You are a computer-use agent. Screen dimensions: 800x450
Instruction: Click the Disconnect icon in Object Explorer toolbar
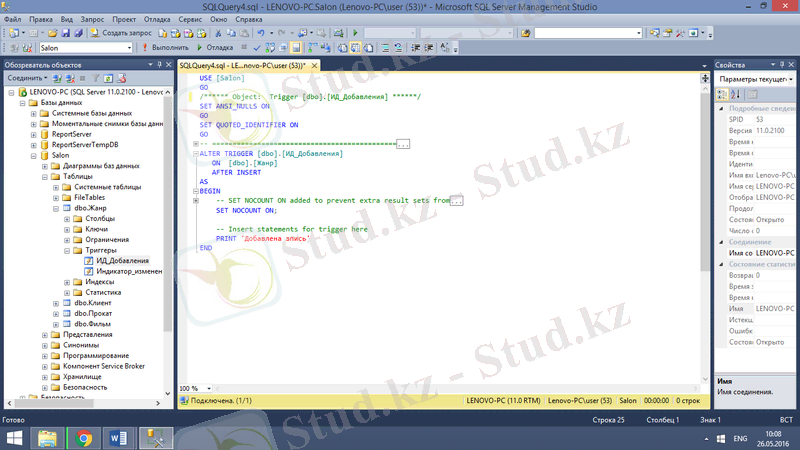tap(70, 79)
